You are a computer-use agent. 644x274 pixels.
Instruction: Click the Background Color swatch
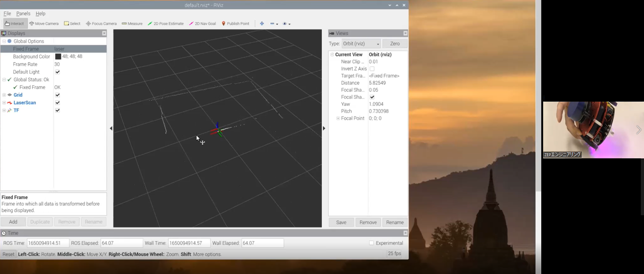pyautogui.click(x=58, y=56)
